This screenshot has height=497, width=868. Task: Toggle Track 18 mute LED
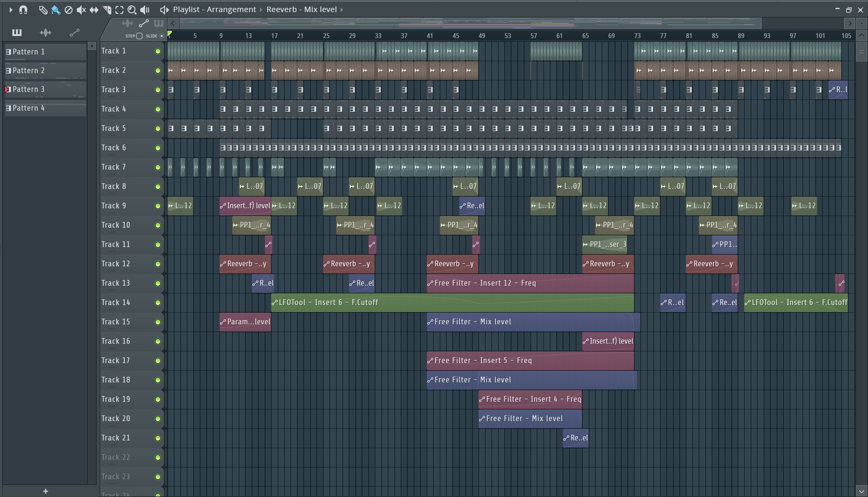[x=158, y=380]
